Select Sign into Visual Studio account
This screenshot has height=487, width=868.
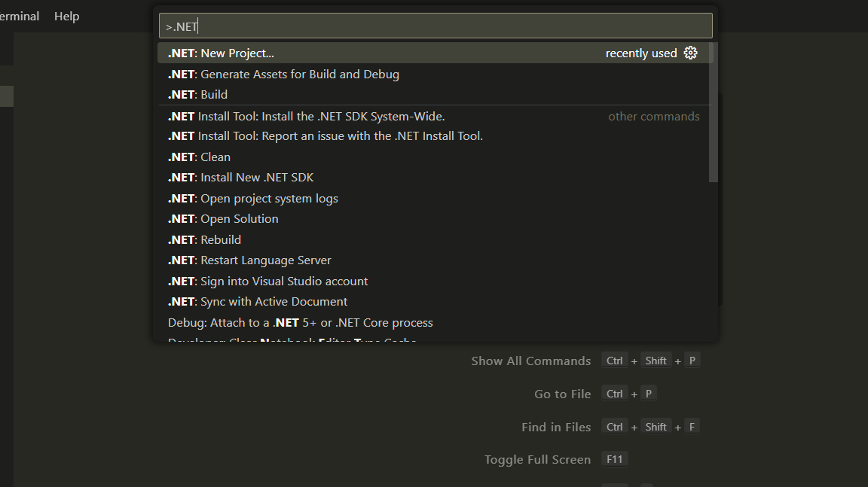(x=433, y=282)
